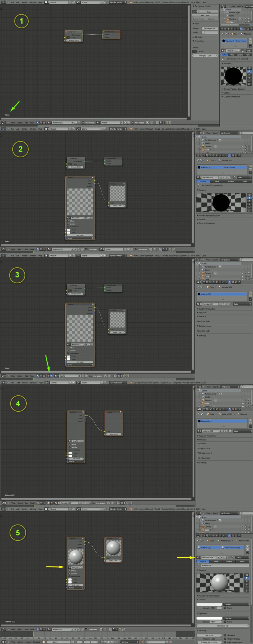
Task: Click the Render properties tab icon in step 5
Action: click(x=204, y=536)
